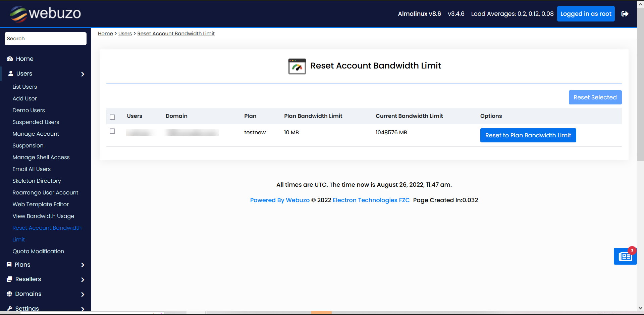Click the Home dashboard icon in sidebar
Screen dimensions: 644x315
[10, 59]
